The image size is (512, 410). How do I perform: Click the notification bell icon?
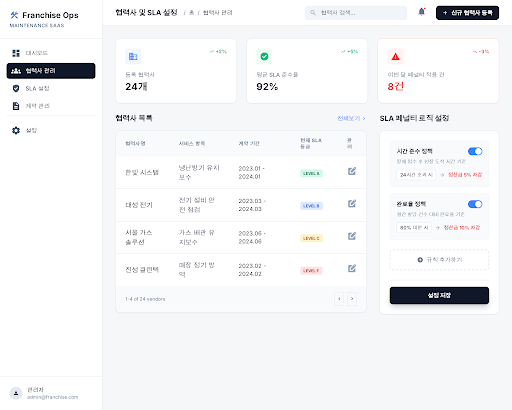[422, 12]
